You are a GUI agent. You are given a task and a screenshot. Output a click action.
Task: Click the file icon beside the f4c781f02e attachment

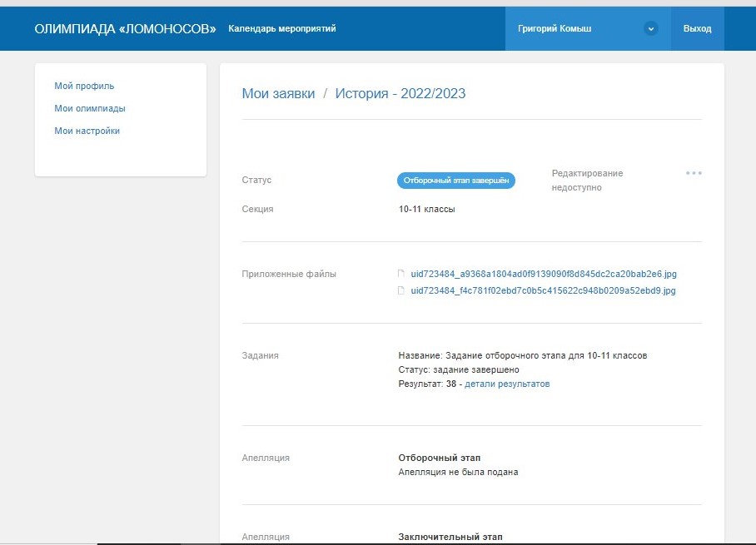point(401,291)
